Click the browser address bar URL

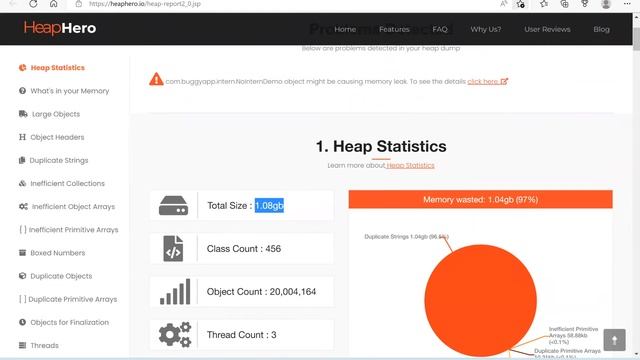click(145, 4)
